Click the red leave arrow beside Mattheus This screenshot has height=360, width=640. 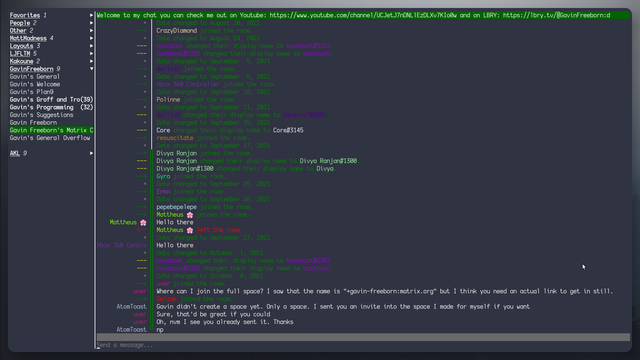pos(142,230)
